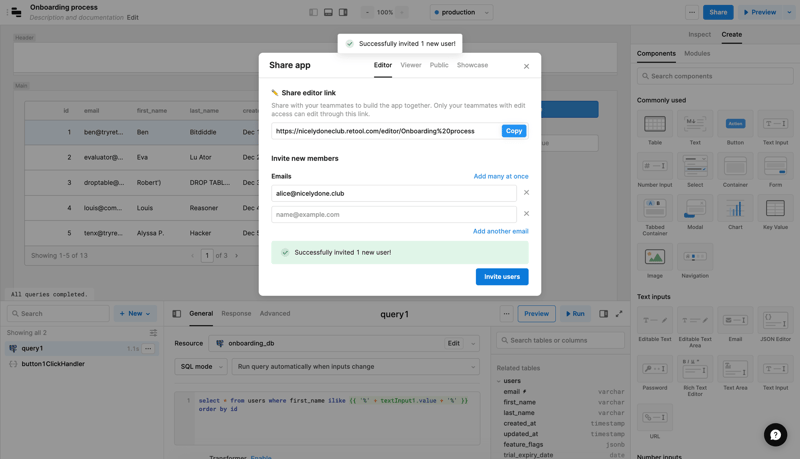Open the query Response tab
The width and height of the screenshot is (800, 459).
point(236,313)
